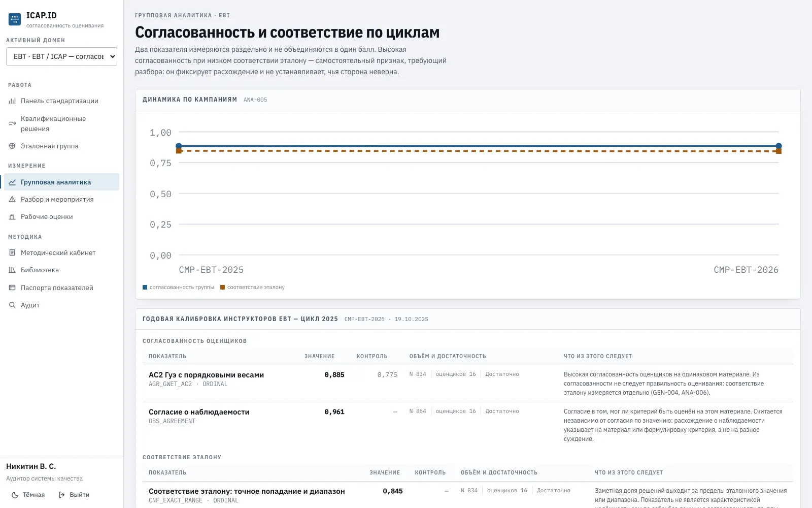The width and height of the screenshot is (812, 508).
Task: Open Эталонная группа section
Action: pyautogui.click(x=61, y=146)
